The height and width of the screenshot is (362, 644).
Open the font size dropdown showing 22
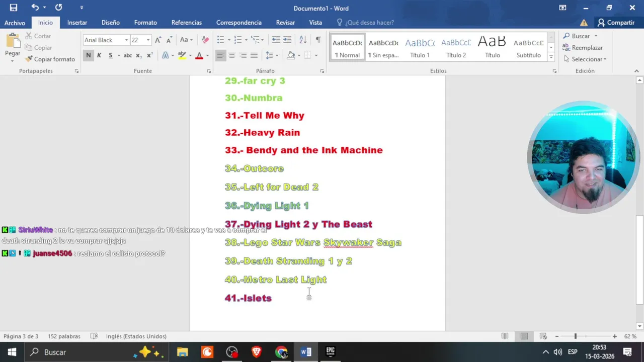pyautogui.click(x=148, y=40)
